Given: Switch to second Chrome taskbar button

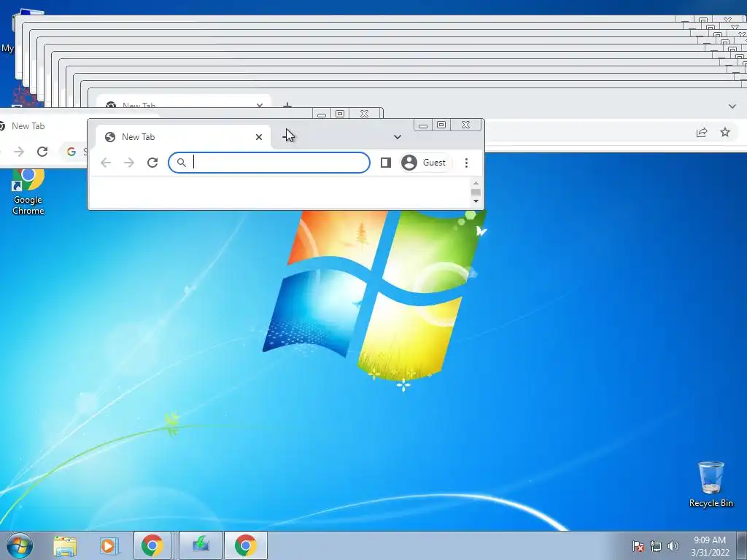Looking at the screenshot, I should (245, 545).
